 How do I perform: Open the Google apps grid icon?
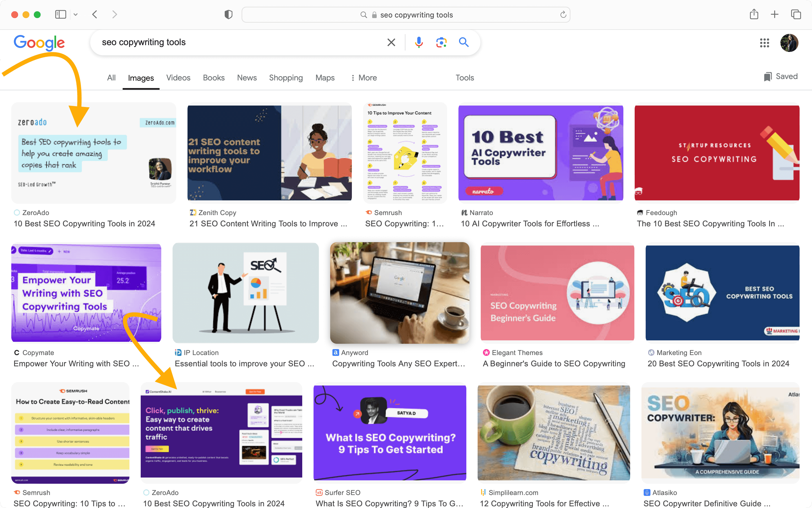coord(765,43)
